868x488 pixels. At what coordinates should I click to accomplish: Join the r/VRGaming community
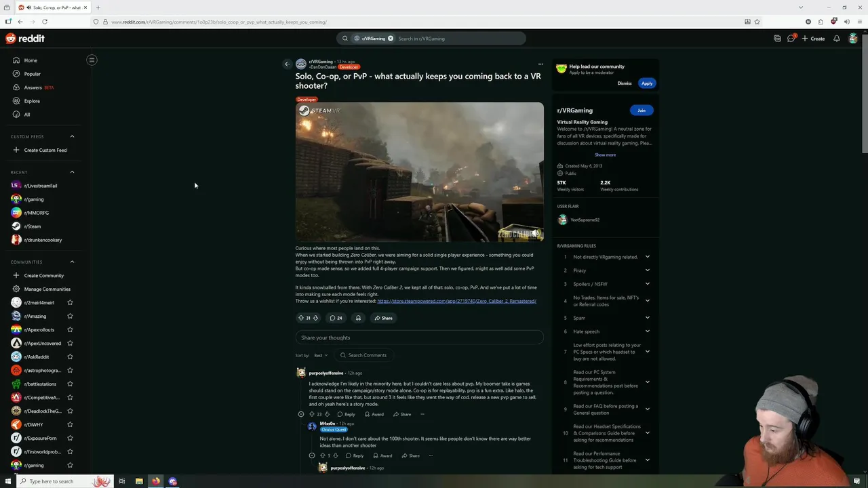642,110
